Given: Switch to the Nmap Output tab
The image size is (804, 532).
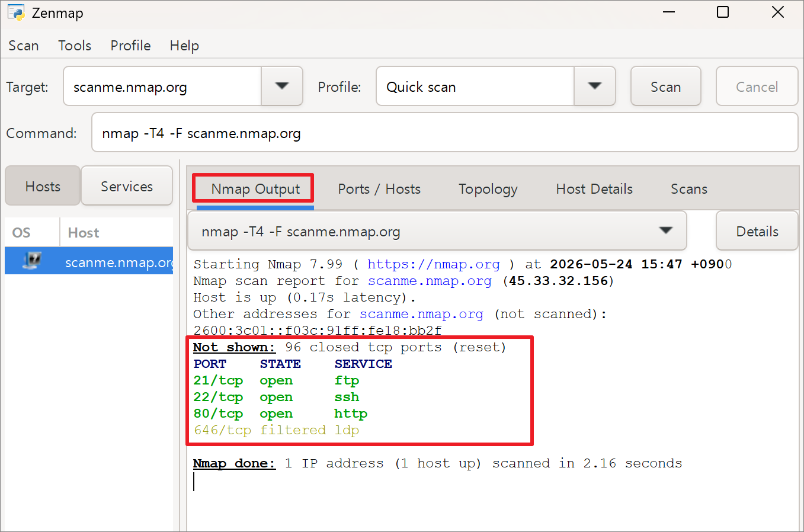Looking at the screenshot, I should 255,189.
